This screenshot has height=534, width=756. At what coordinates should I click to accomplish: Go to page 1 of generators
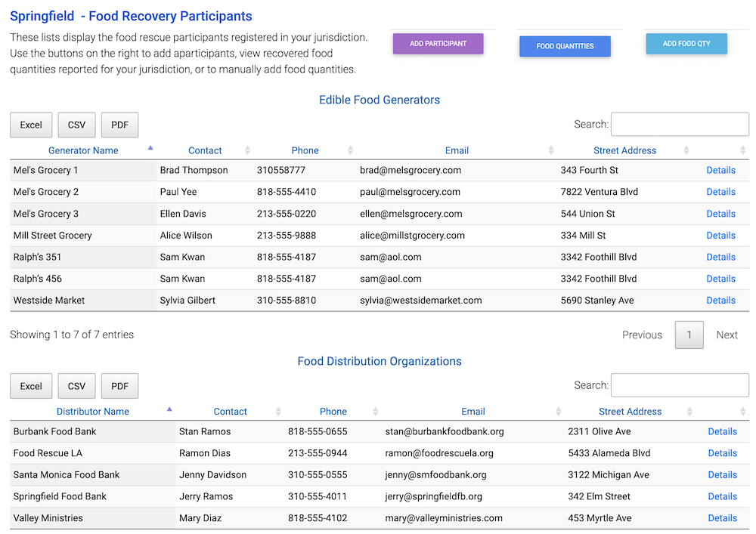click(x=689, y=335)
